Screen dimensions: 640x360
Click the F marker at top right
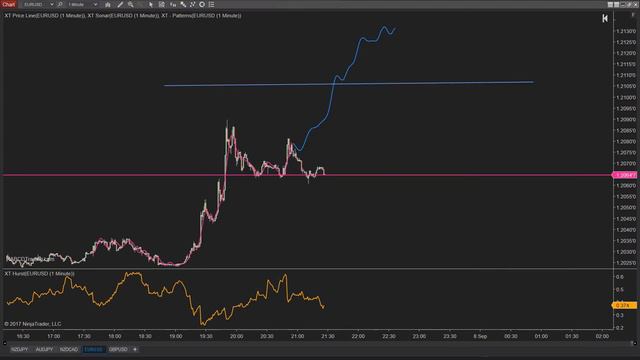633,15
